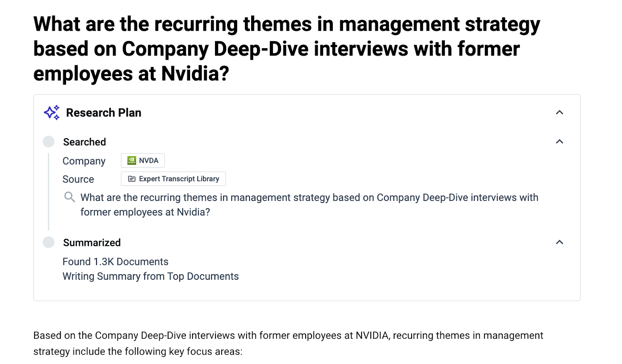
Task: Collapse the Research Plan panel chevron
Action: (559, 113)
